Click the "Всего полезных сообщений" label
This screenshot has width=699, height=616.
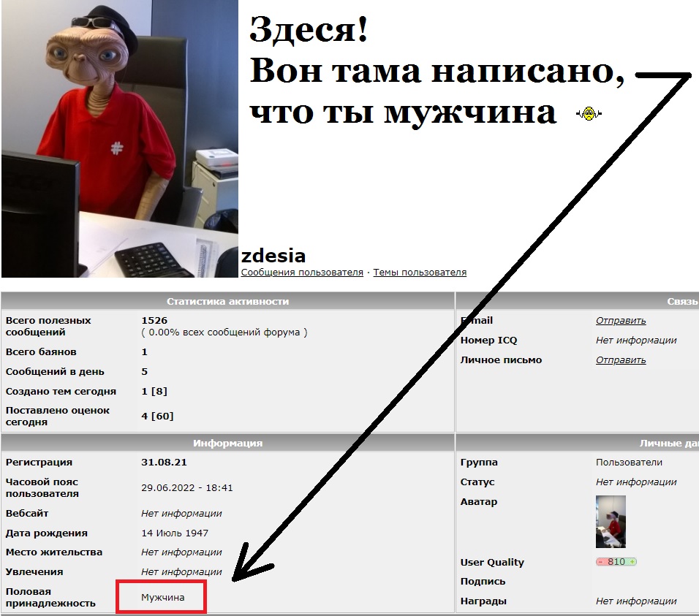48,327
